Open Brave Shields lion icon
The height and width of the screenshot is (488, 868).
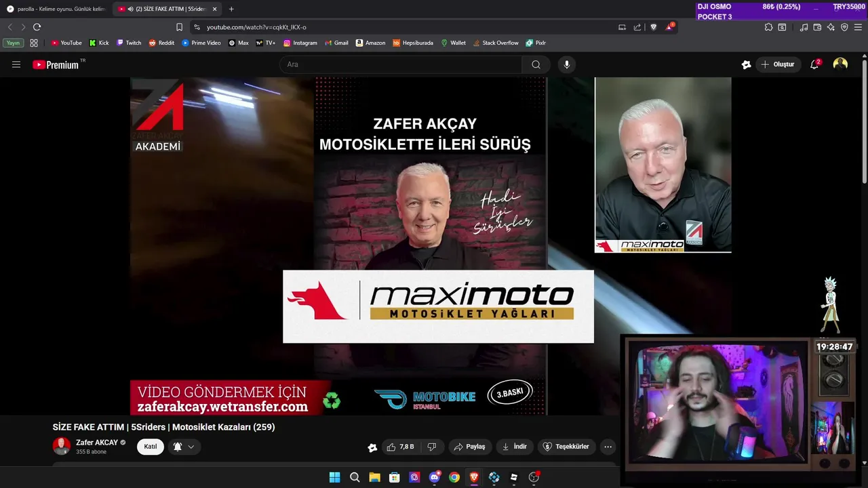click(x=654, y=27)
